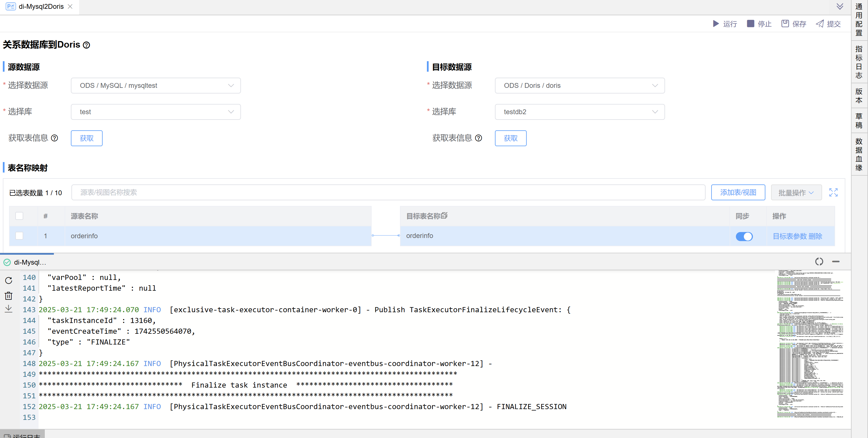868x438 pixels.
Task: Expand table mapping to fullscreen view
Action: click(x=833, y=192)
